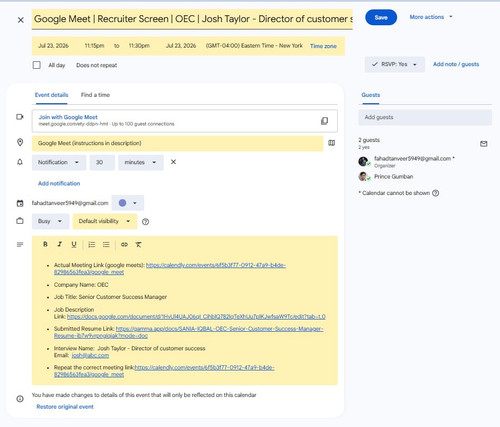The image size is (500, 427).
Task: Open the Repeat correct meeting link URL
Action: point(204,368)
